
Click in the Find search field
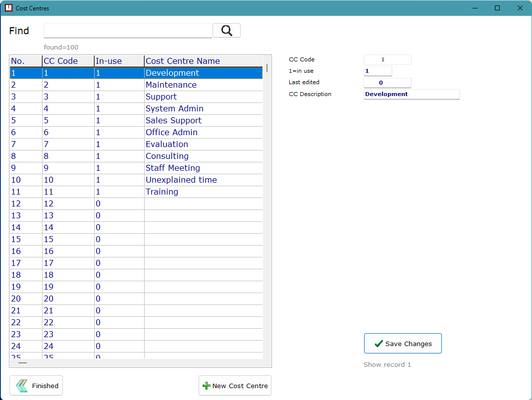point(128,31)
